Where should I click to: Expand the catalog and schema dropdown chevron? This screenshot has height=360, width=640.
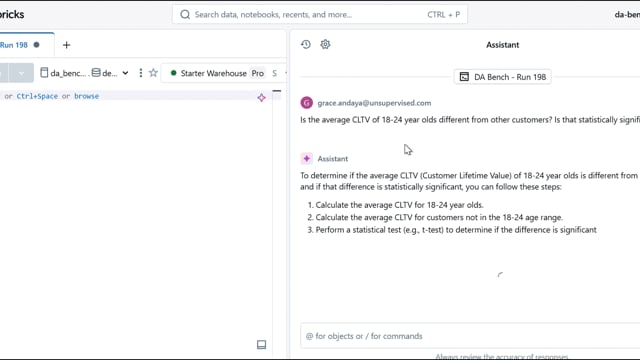coord(125,73)
